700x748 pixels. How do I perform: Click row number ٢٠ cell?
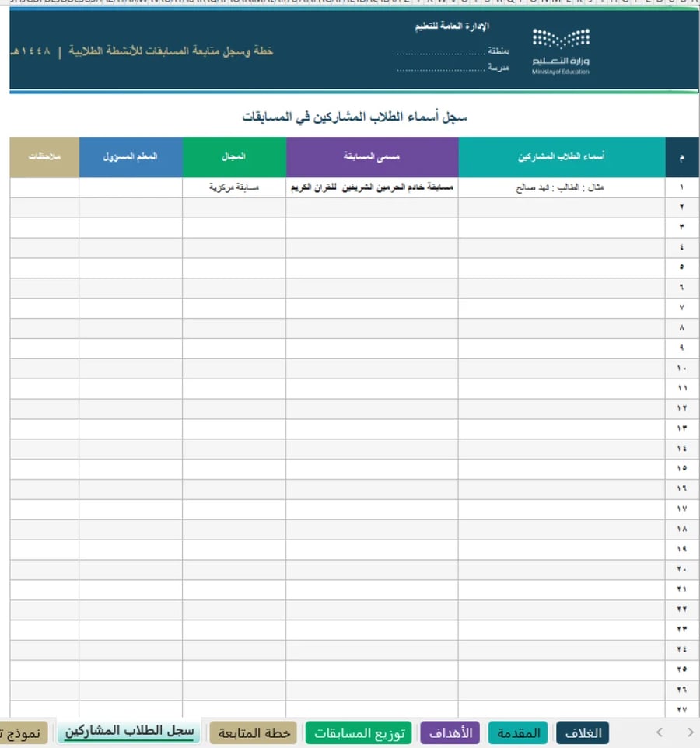tap(682, 570)
